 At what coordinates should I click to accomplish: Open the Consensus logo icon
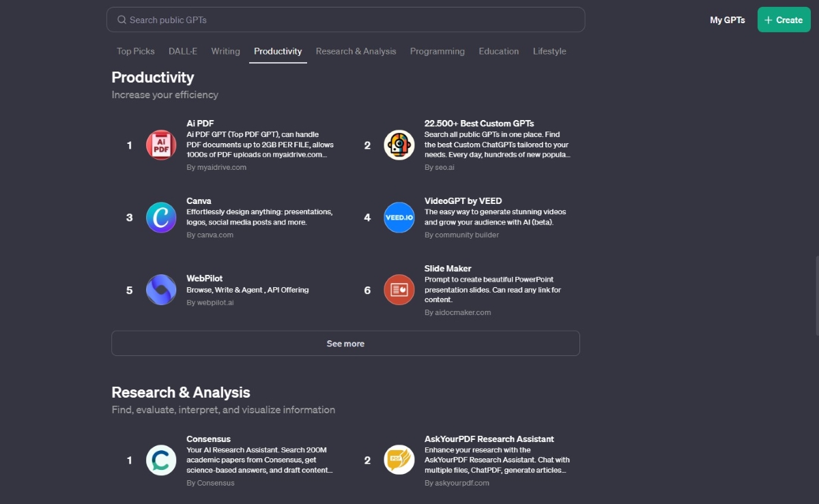click(x=161, y=460)
